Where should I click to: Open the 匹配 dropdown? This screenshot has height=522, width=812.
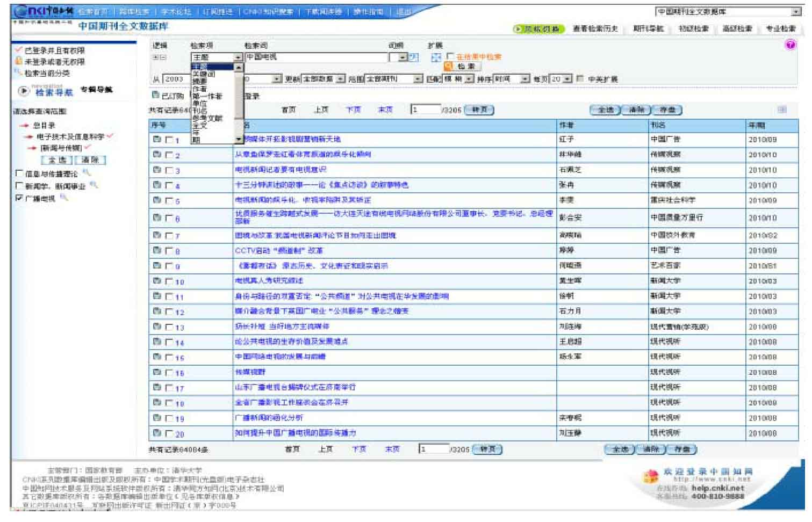pyautogui.click(x=458, y=79)
